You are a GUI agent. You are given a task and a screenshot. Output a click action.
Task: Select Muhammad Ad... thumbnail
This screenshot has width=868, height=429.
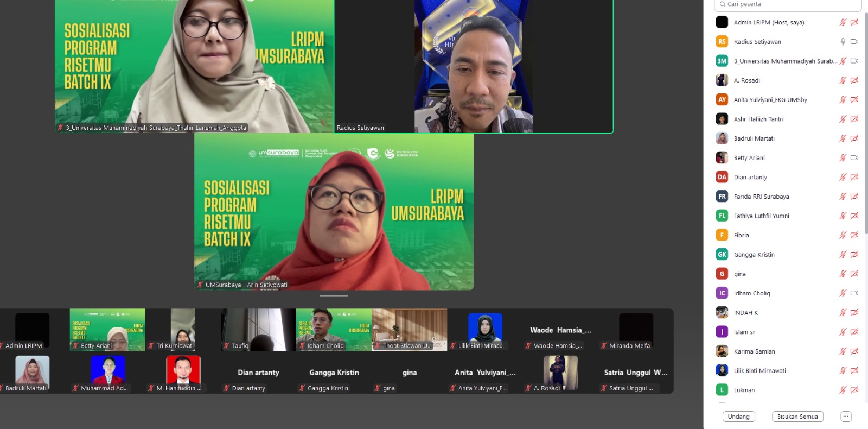107,374
